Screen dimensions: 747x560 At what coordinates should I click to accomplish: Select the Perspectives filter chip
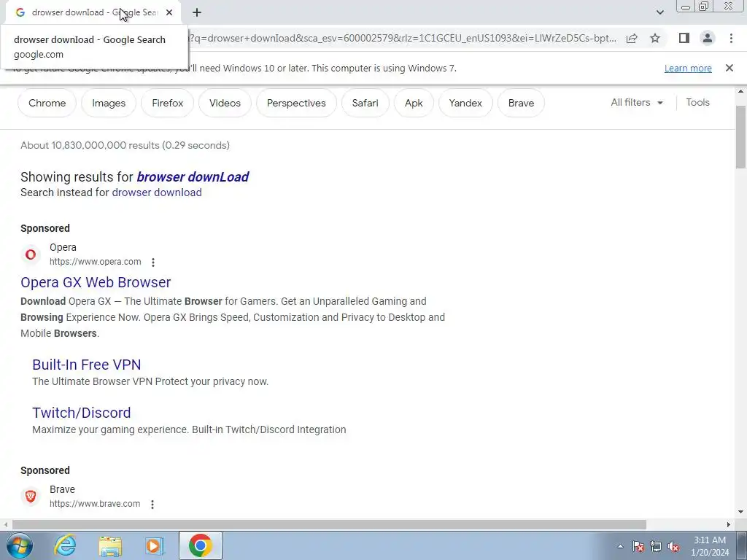coord(296,103)
